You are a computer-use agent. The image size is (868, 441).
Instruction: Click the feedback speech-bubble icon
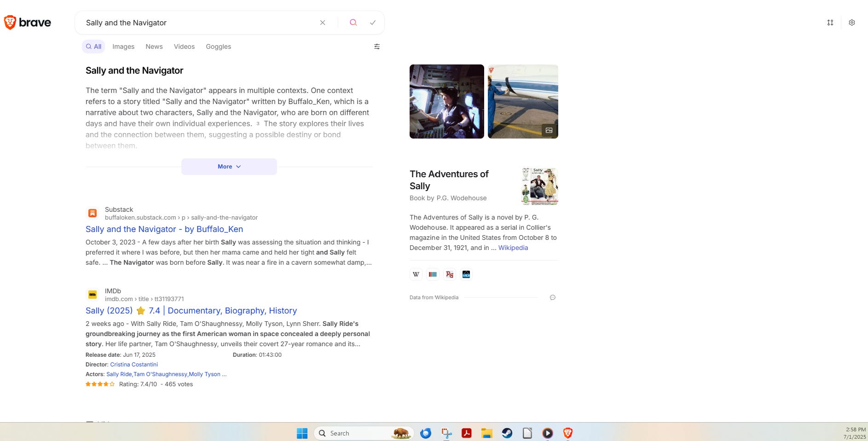(553, 297)
